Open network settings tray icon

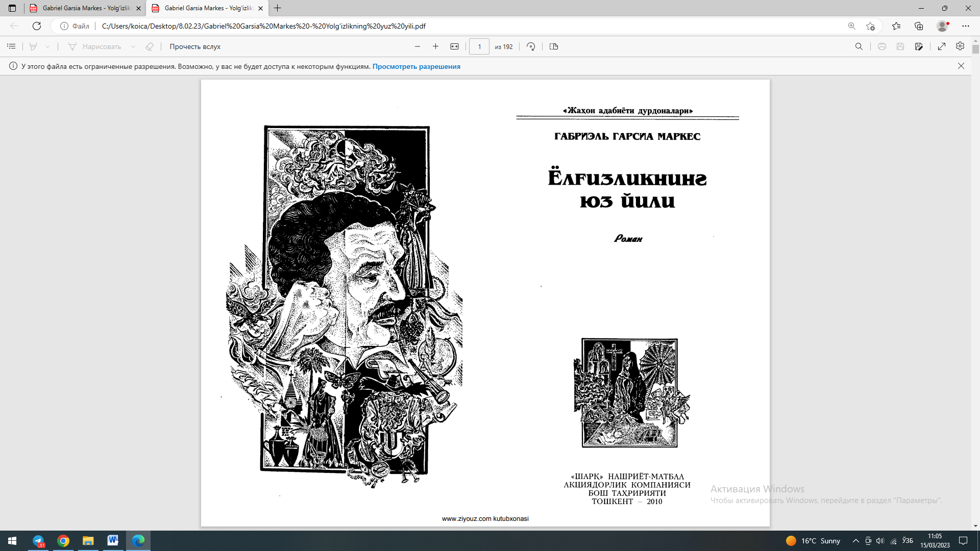(x=893, y=541)
